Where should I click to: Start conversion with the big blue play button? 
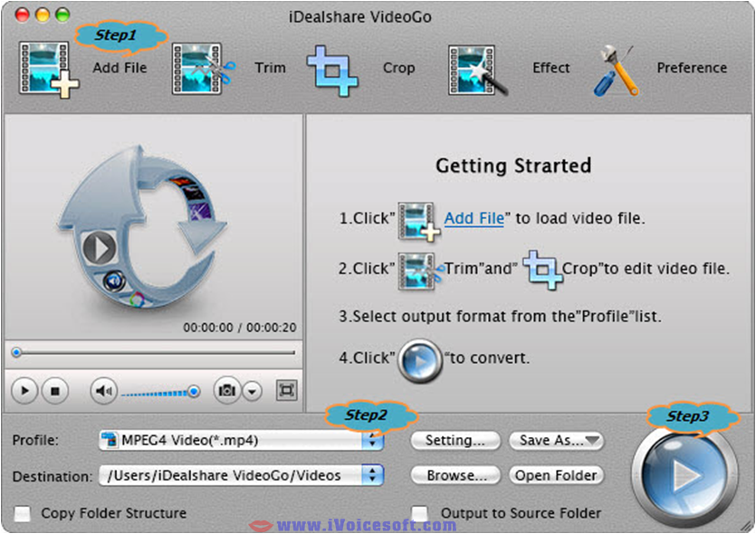click(684, 476)
